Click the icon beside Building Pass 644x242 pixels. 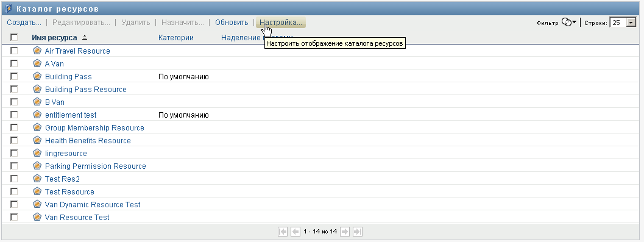pyautogui.click(x=37, y=76)
